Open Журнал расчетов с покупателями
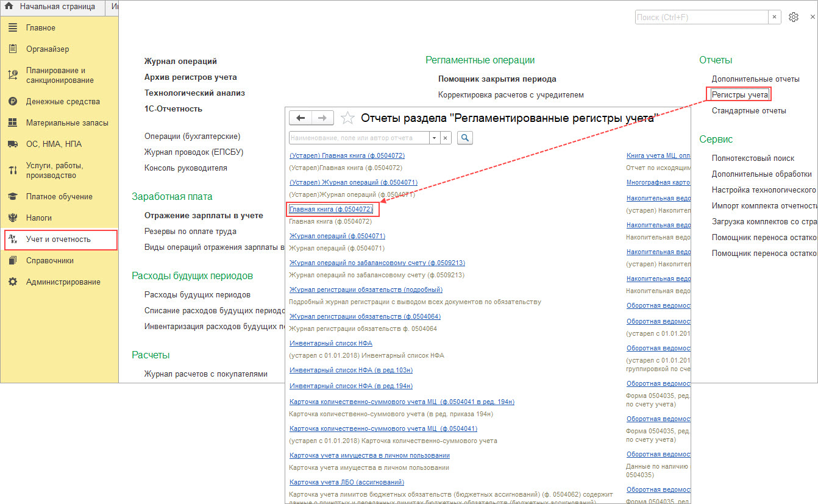The height and width of the screenshot is (504, 818). [x=205, y=374]
